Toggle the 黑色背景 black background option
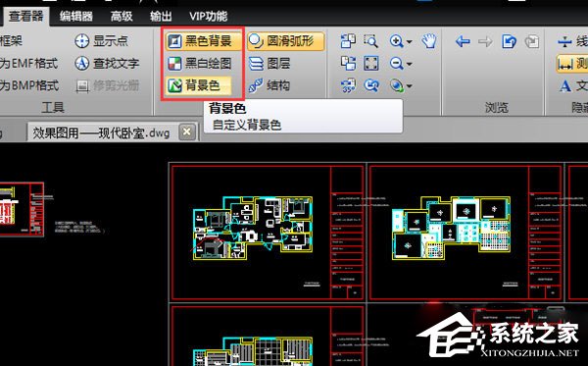The image size is (588, 366). (203, 41)
